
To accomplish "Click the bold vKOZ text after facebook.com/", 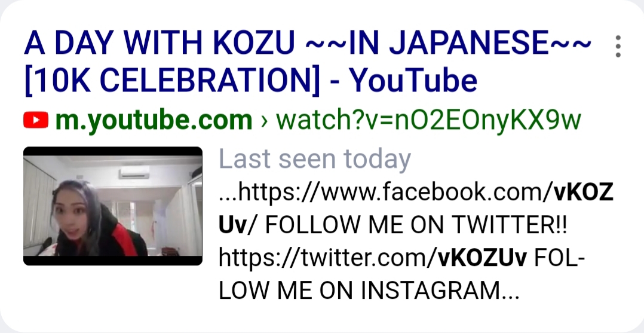I will [584, 193].
